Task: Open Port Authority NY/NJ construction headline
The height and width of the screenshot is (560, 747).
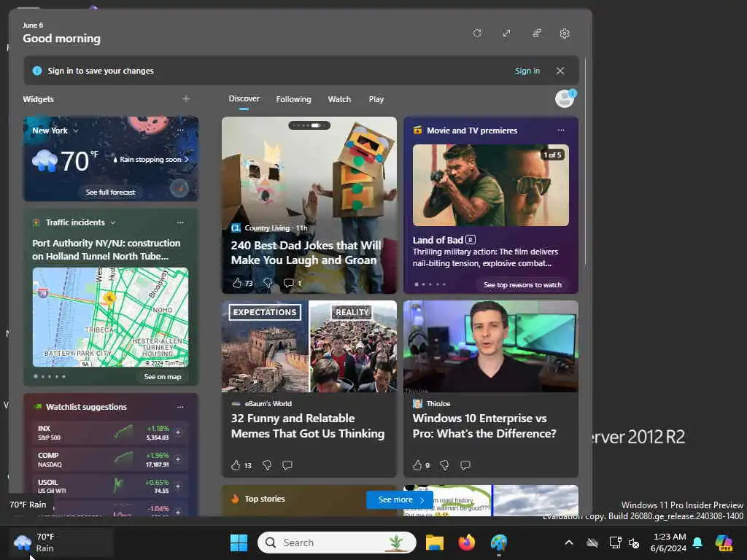Action: coord(107,249)
